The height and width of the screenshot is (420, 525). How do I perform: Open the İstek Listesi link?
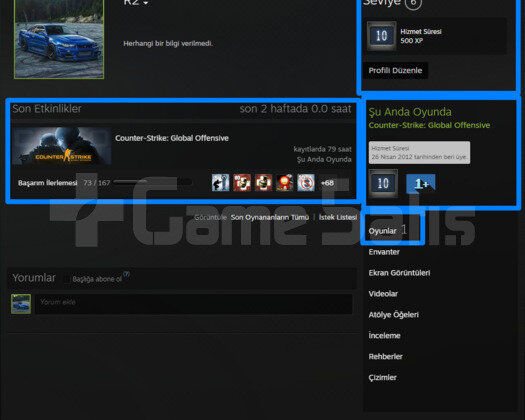click(338, 217)
